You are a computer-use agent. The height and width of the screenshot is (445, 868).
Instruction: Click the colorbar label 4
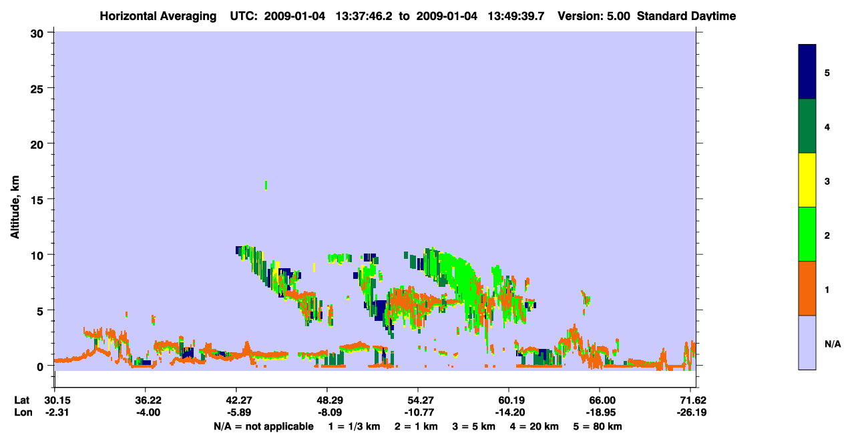(827, 126)
